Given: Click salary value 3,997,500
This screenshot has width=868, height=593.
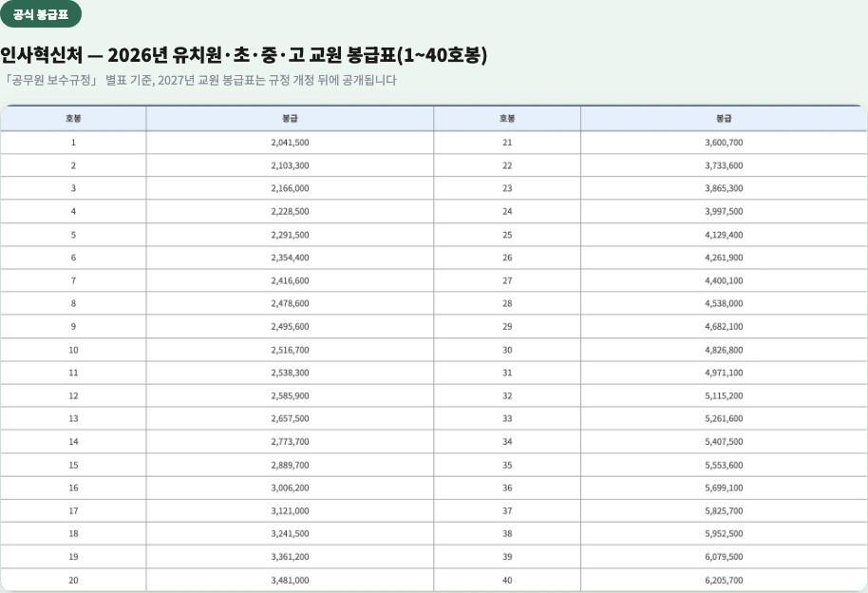Looking at the screenshot, I should 724,212.
